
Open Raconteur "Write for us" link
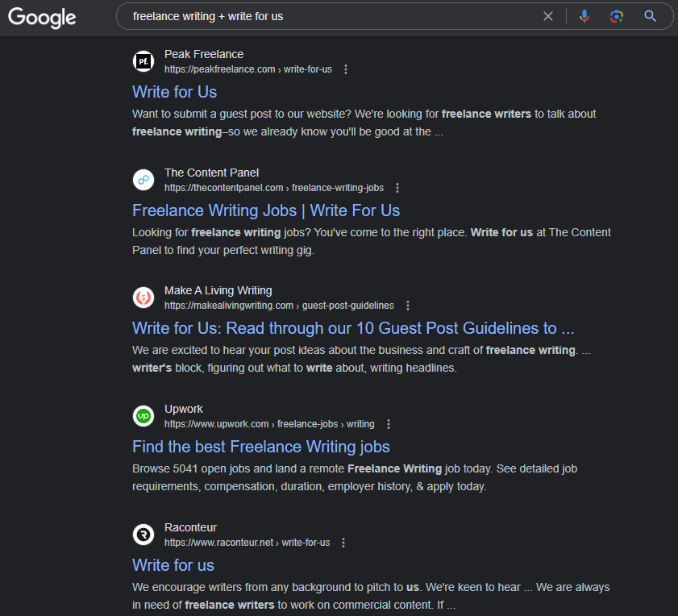click(x=173, y=565)
